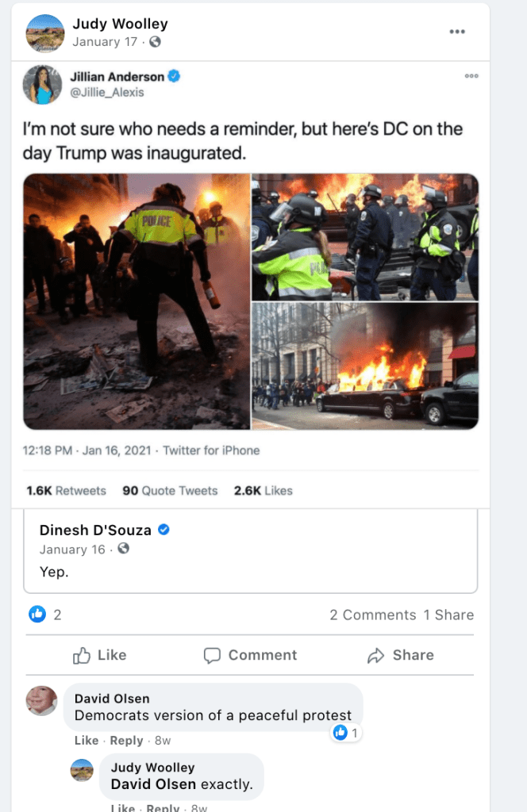Image resolution: width=527 pixels, height=812 pixels.
Task: Click the January 16 timestamp of shared post
Action: coord(72,550)
